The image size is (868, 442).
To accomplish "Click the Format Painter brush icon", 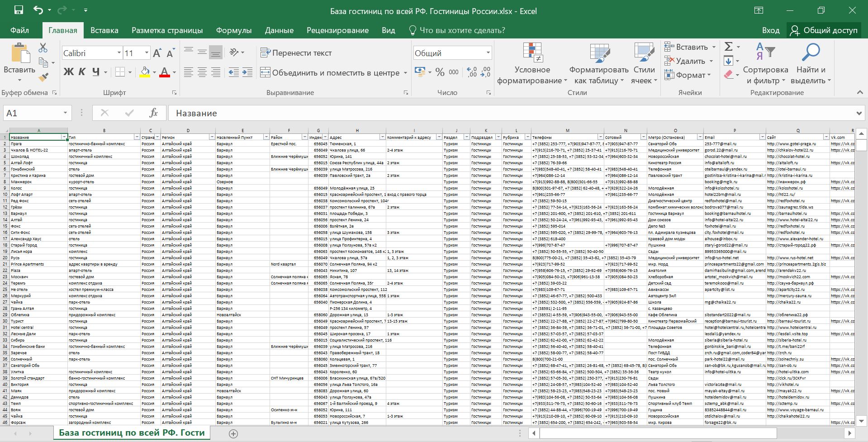I will point(43,77).
